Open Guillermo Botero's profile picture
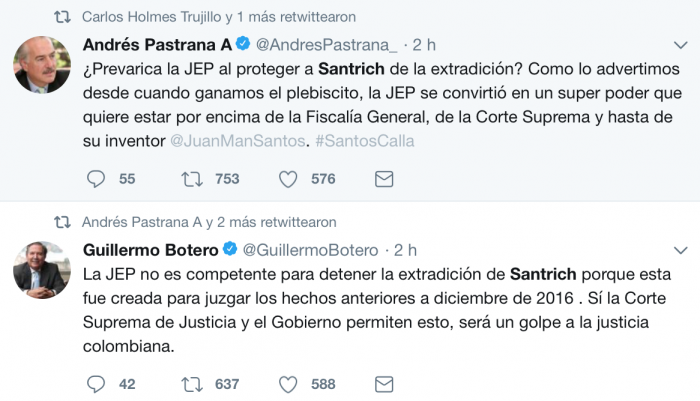This screenshot has width=700, height=401. (x=41, y=269)
